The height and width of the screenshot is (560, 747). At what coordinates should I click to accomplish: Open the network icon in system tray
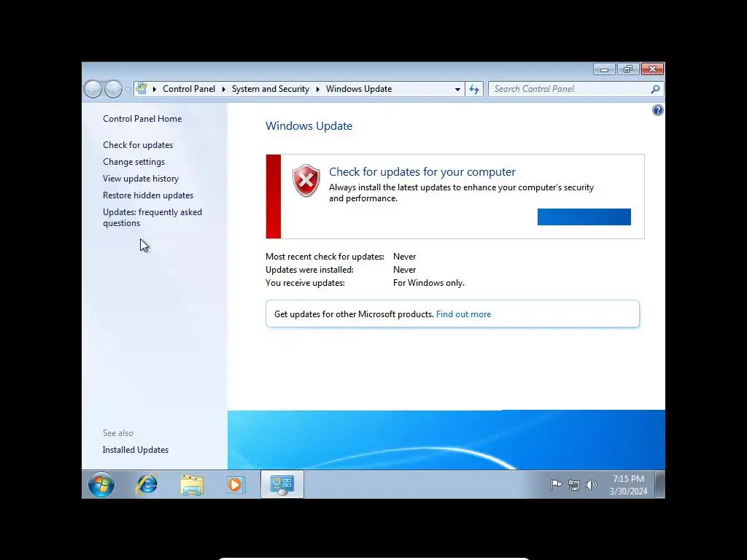(x=574, y=485)
